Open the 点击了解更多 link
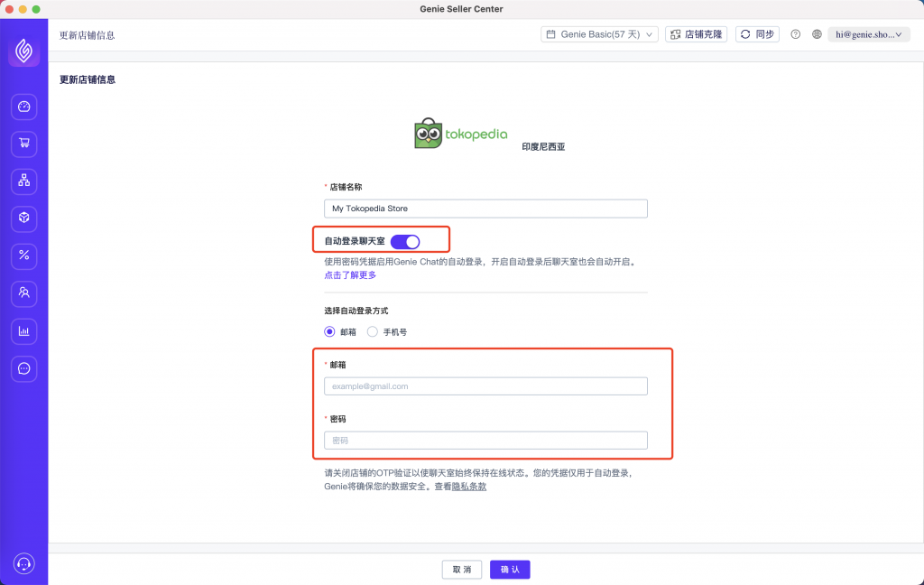The width and height of the screenshot is (924, 585). click(x=350, y=275)
